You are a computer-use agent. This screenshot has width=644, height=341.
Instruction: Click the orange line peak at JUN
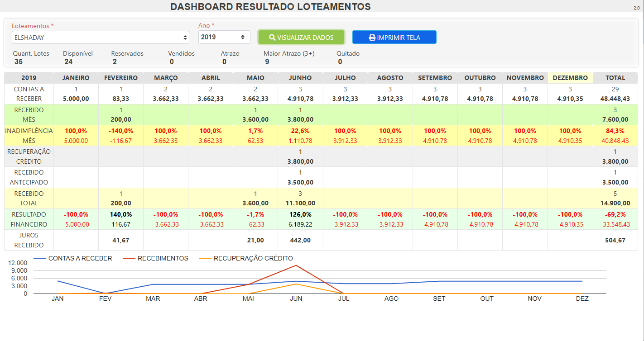[x=296, y=284]
